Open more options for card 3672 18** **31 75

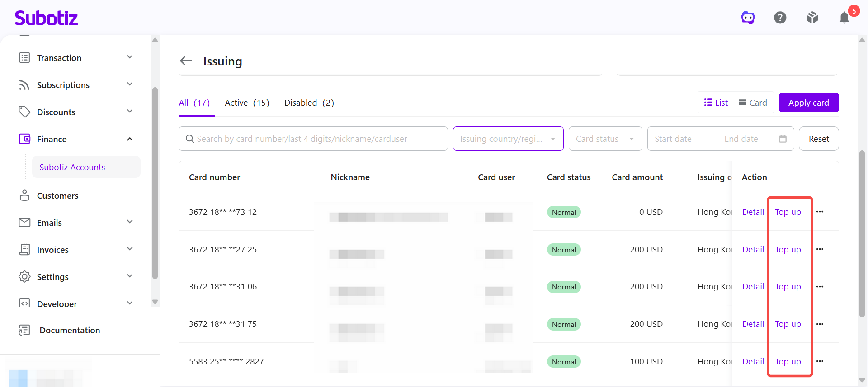(x=820, y=324)
